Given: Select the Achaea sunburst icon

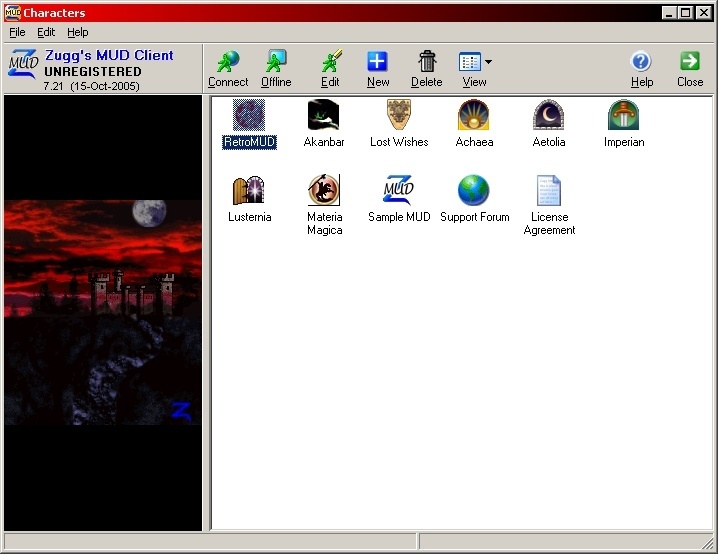Looking at the screenshot, I should click(473, 115).
